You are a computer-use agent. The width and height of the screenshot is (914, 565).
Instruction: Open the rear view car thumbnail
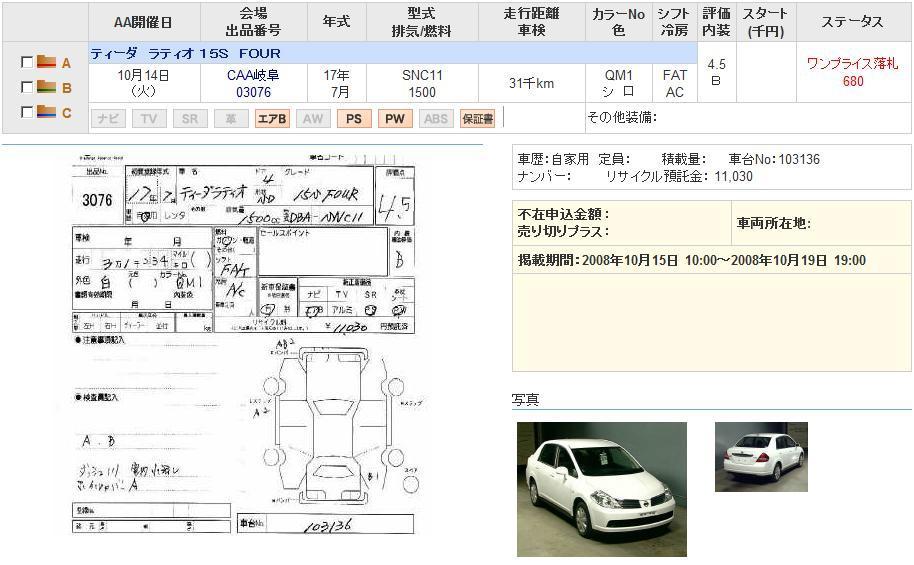click(x=761, y=457)
